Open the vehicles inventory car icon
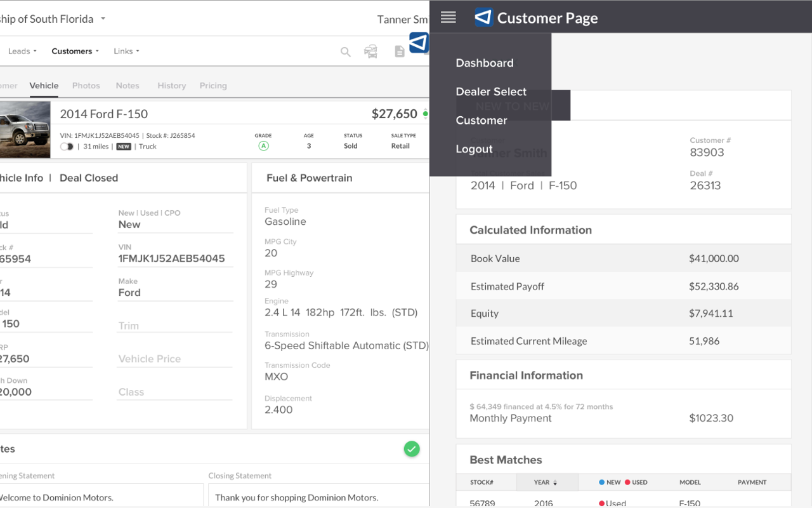812x508 pixels. (x=370, y=51)
